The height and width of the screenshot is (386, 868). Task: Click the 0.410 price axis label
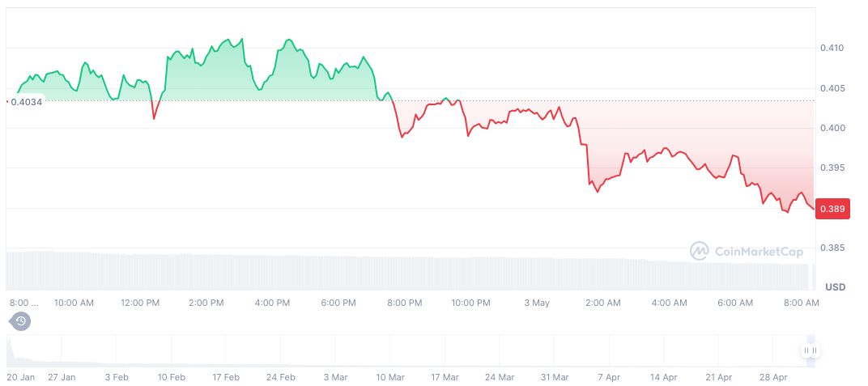coord(832,49)
